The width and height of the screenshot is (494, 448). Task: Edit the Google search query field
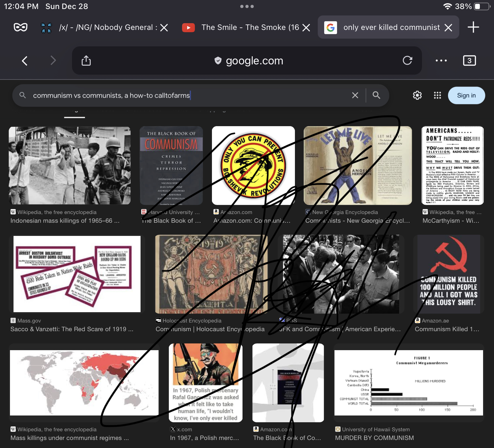click(x=190, y=95)
